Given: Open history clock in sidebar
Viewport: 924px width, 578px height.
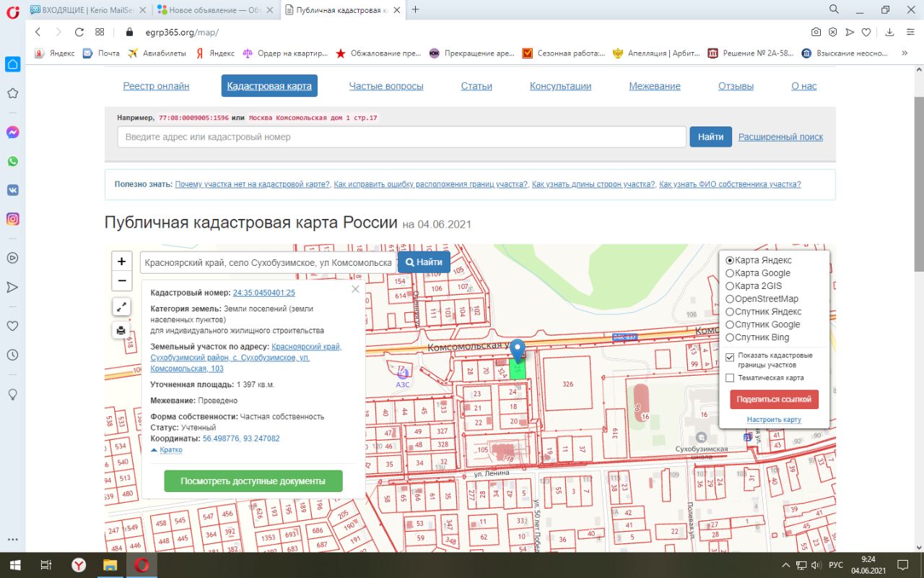Looking at the screenshot, I should (12, 355).
